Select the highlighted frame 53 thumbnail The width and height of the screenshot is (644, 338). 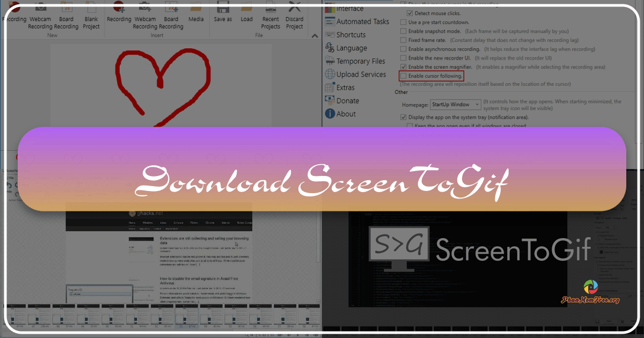pos(186,317)
